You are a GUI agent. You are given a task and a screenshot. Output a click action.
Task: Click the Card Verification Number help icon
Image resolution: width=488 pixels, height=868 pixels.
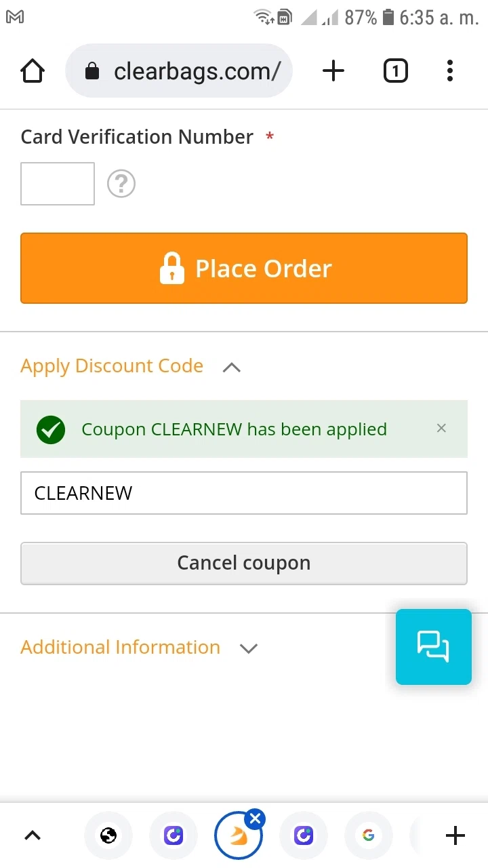[121, 184]
